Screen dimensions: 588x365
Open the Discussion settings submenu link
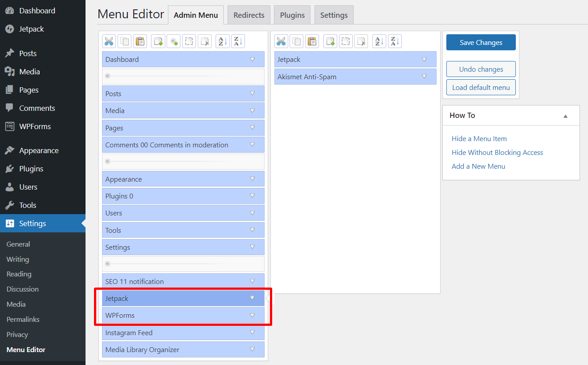point(23,289)
